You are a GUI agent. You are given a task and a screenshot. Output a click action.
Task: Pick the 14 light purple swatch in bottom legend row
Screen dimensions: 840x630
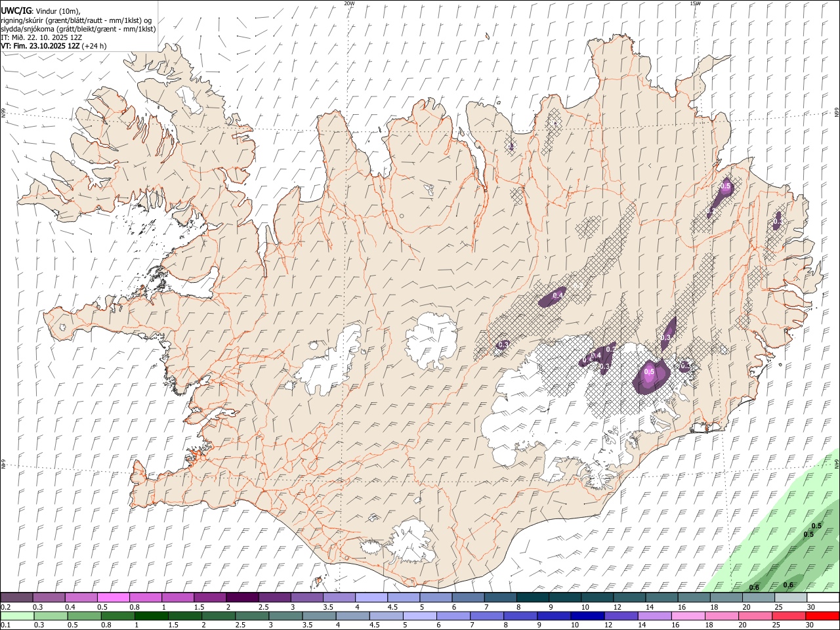tap(654, 616)
